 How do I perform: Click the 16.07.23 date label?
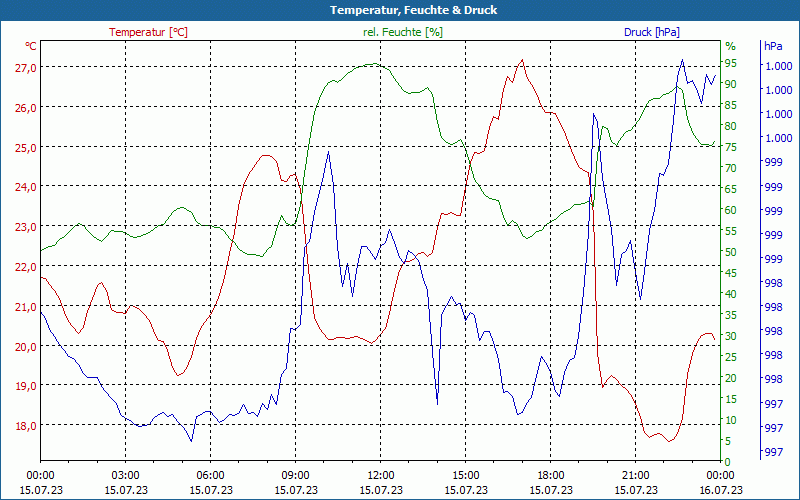click(x=721, y=490)
